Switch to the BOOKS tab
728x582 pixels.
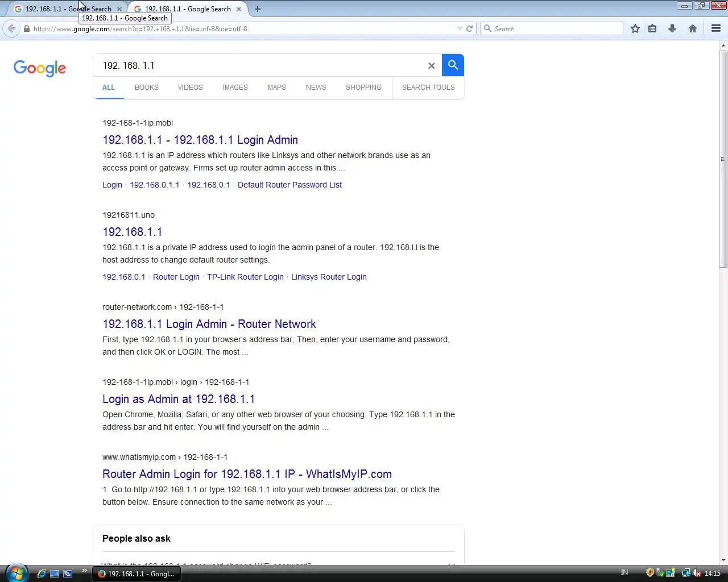147,88
